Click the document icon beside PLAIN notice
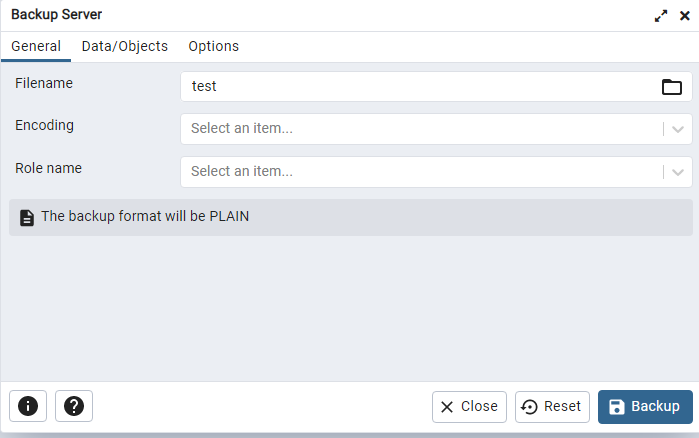This screenshot has width=699, height=438. tap(27, 217)
